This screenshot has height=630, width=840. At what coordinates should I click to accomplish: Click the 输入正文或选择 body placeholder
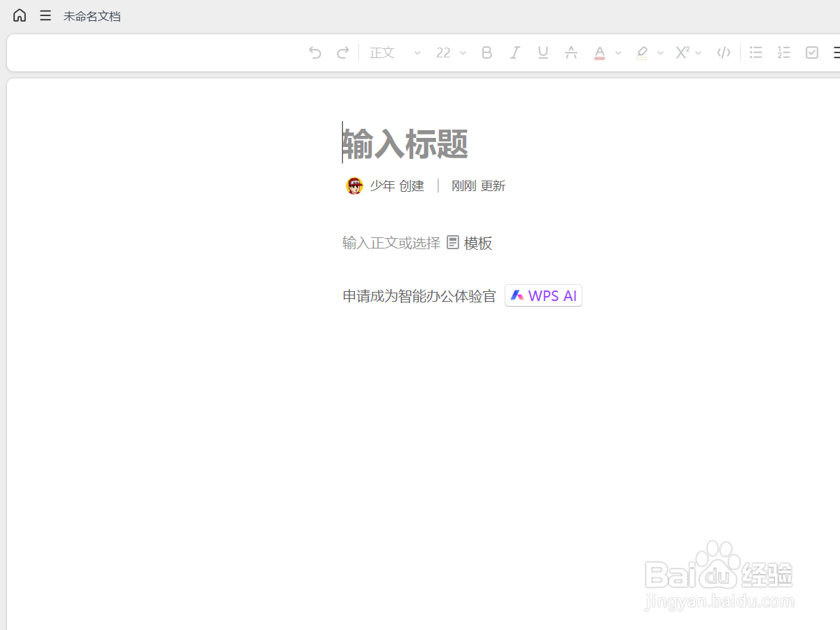[x=391, y=243]
